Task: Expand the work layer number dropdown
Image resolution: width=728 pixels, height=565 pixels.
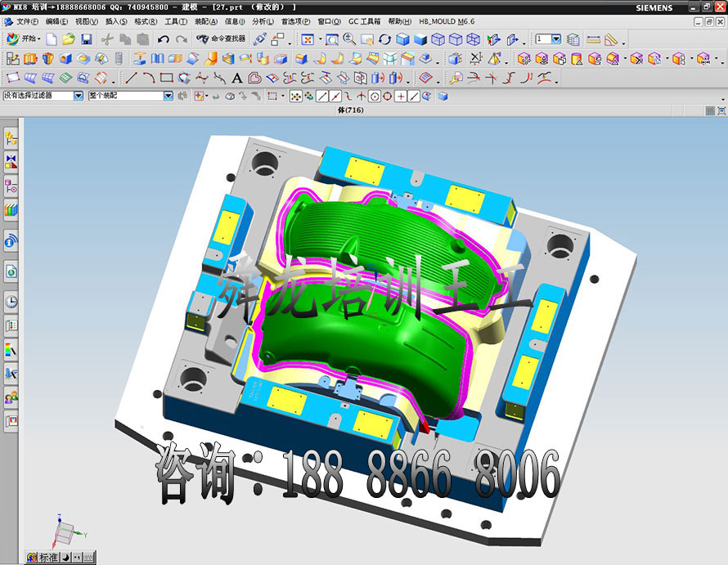Action: (x=556, y=39)
